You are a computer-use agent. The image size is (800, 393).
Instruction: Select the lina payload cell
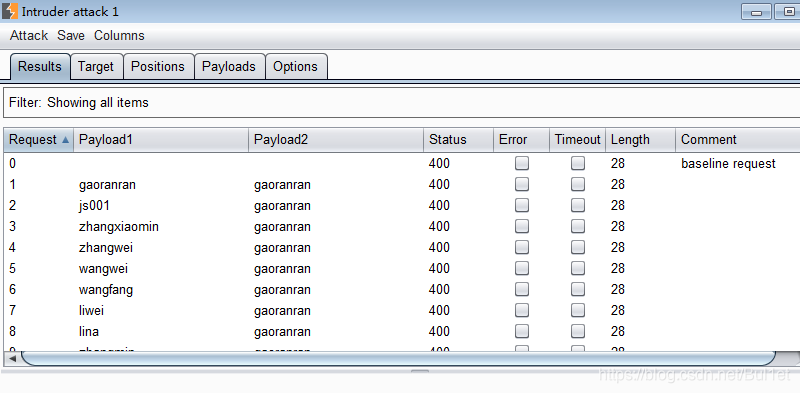89,332
